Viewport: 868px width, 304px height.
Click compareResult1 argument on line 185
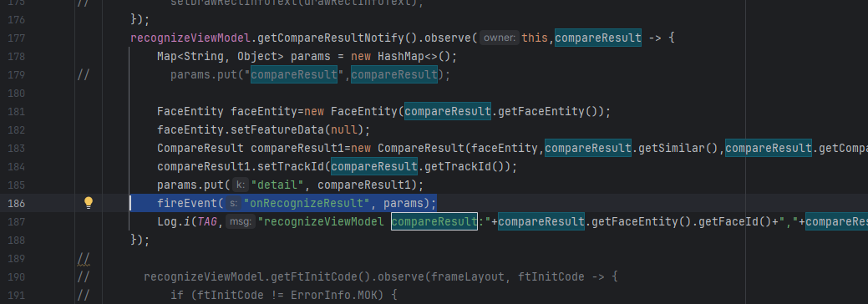[x=364, y=185]
